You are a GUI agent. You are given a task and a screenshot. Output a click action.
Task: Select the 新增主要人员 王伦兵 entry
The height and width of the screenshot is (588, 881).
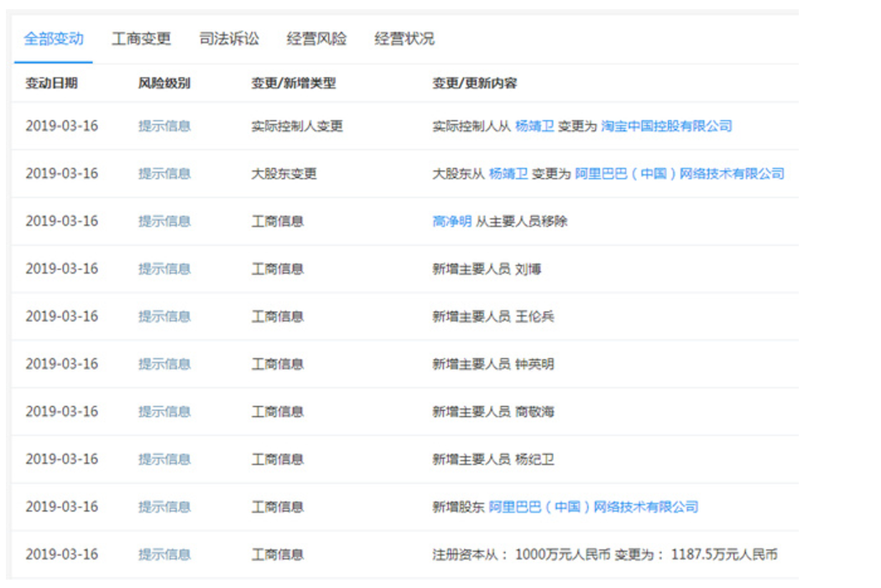[x=493, y=316]
